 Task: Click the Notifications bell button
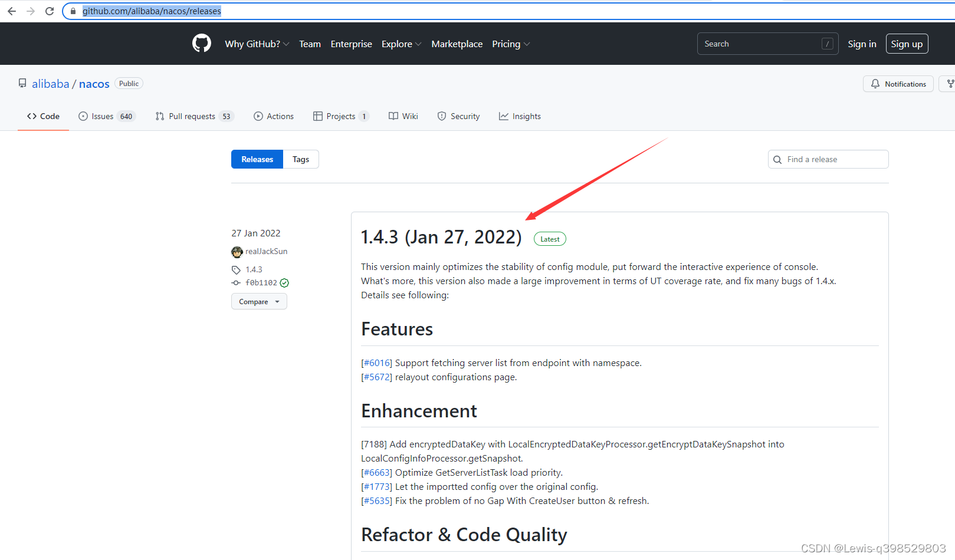point(898,84)
